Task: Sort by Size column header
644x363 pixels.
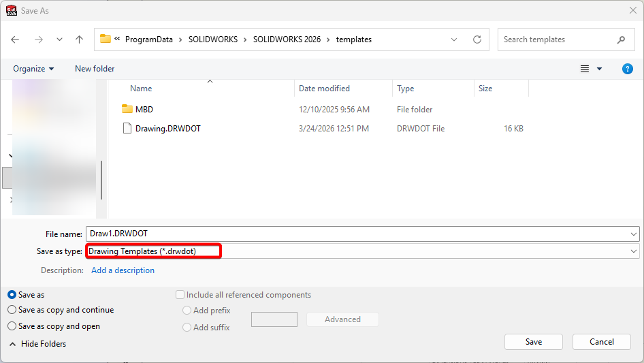Action: (x=485, y=89)
